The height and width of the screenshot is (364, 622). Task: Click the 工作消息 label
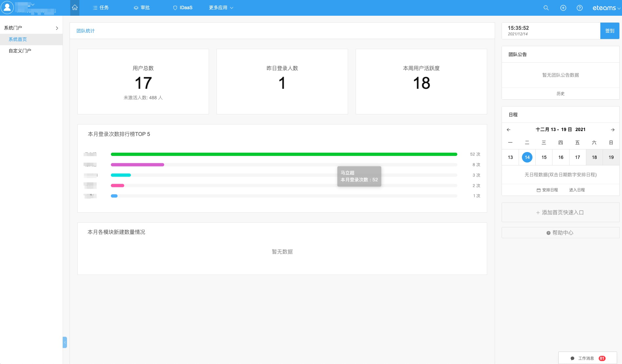tap(586, 358)
